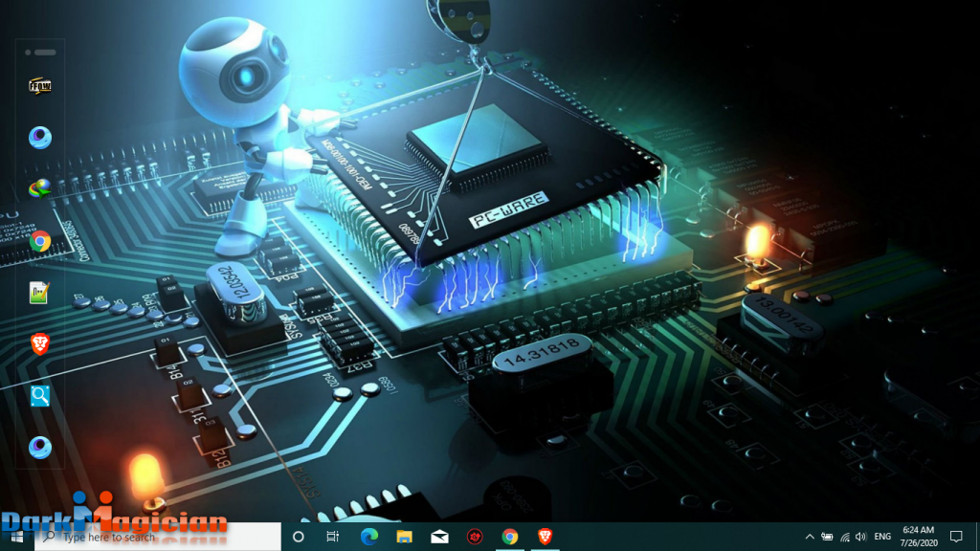This screenshot has height=551, width=980.
Task: Open Google Chrome from the desktop dock
Action: tap(40, 241)
